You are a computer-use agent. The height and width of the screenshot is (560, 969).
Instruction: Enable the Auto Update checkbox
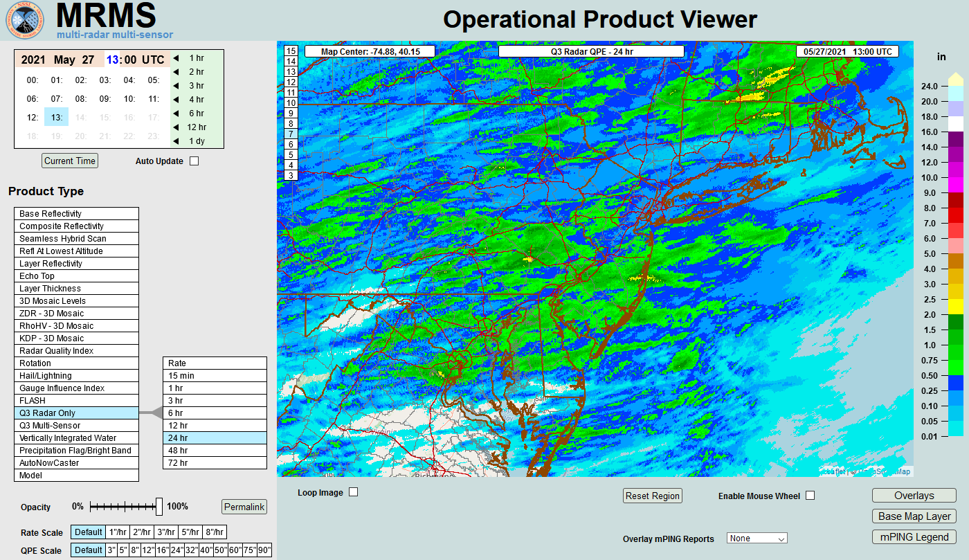pos(194,161)
